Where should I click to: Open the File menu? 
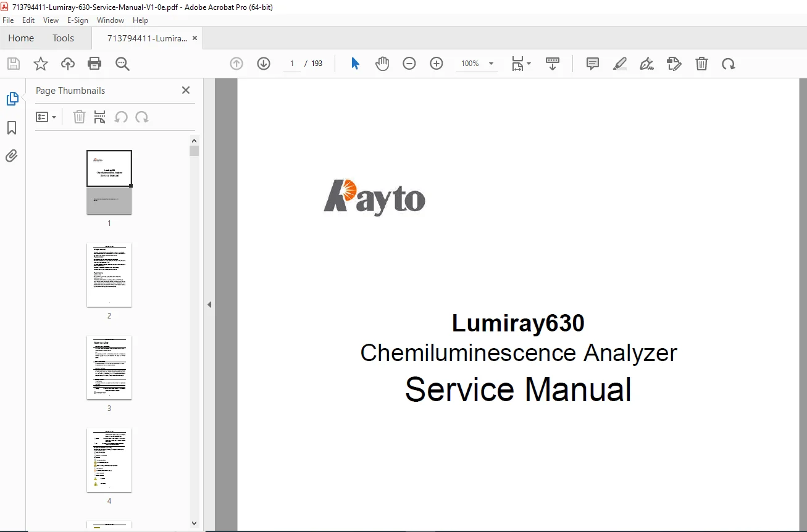pyautogui.click(x=8, y=20)
